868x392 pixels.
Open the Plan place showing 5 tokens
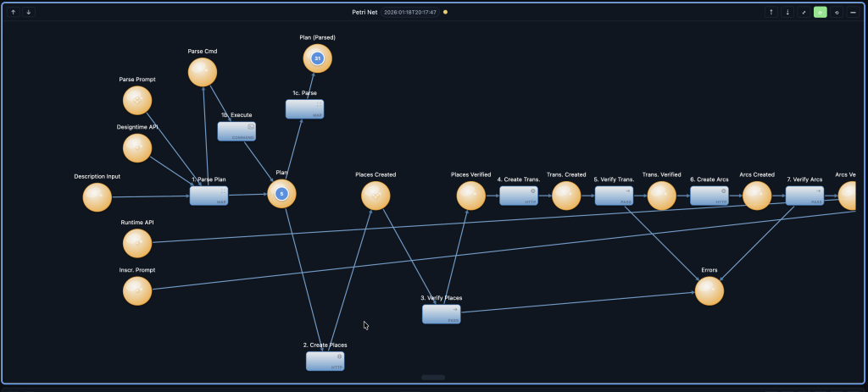tap(281, 194)
